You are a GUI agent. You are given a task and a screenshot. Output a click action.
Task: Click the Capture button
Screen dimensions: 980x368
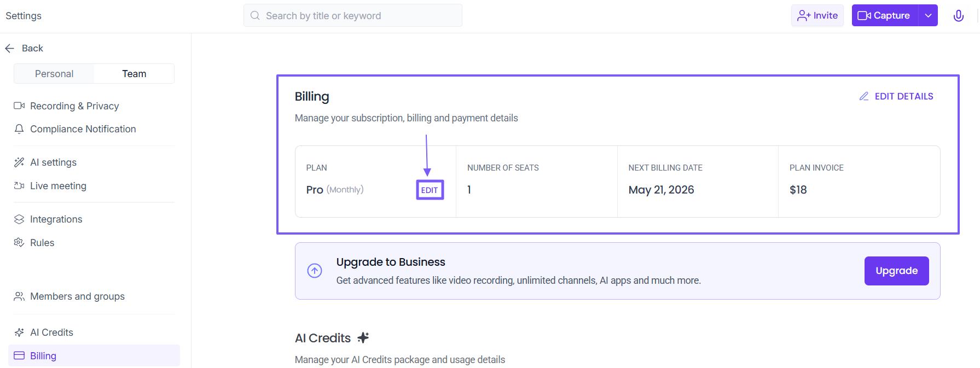[x=885, y=15]
